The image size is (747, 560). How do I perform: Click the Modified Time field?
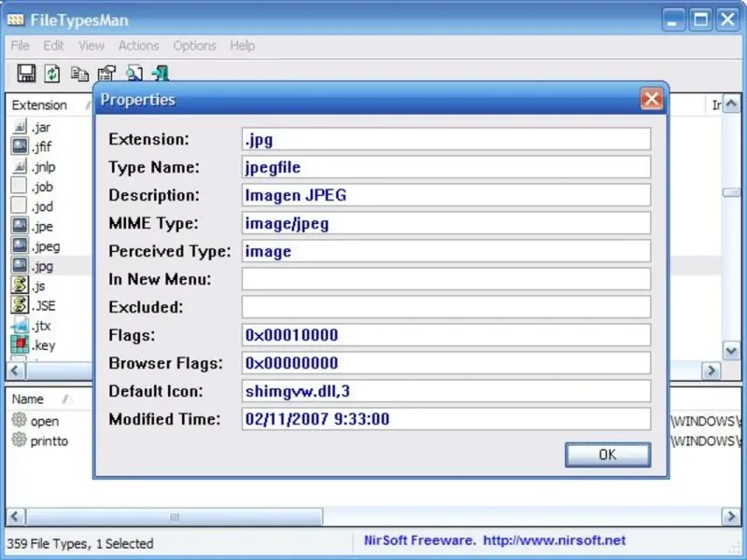(446, 419)
